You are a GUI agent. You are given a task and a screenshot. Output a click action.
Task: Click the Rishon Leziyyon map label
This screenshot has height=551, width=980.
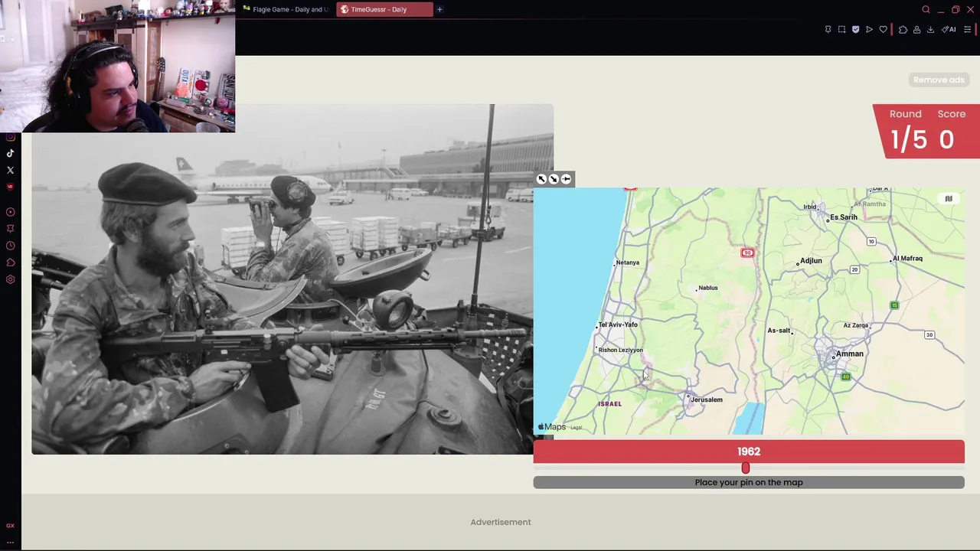pyautogui.click(x=621, y=350)
